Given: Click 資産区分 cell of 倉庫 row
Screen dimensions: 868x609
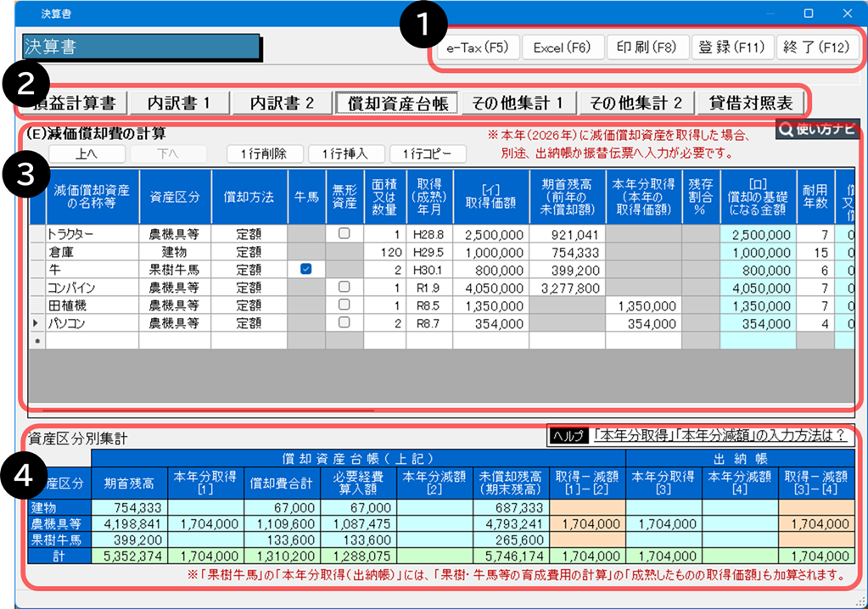Looking at the screenshot, I should [x=175, y=251].
